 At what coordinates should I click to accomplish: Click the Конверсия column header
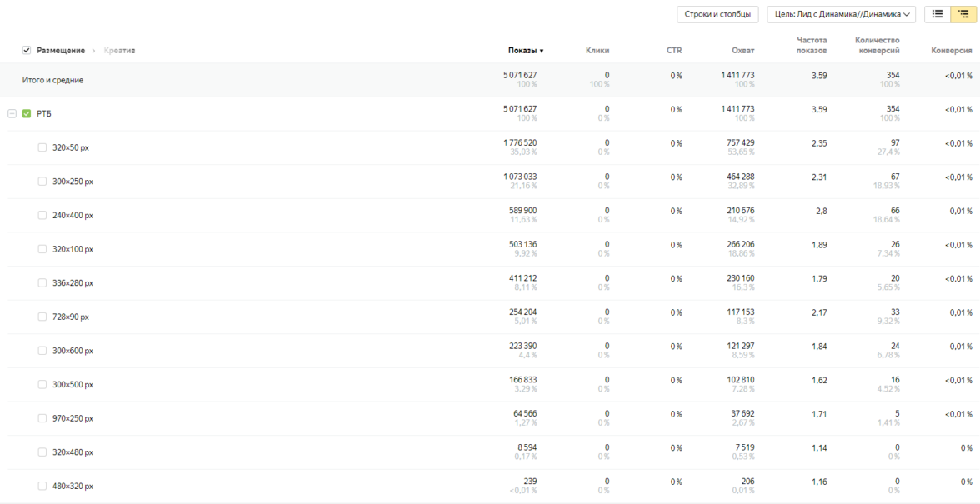[951, 51]
